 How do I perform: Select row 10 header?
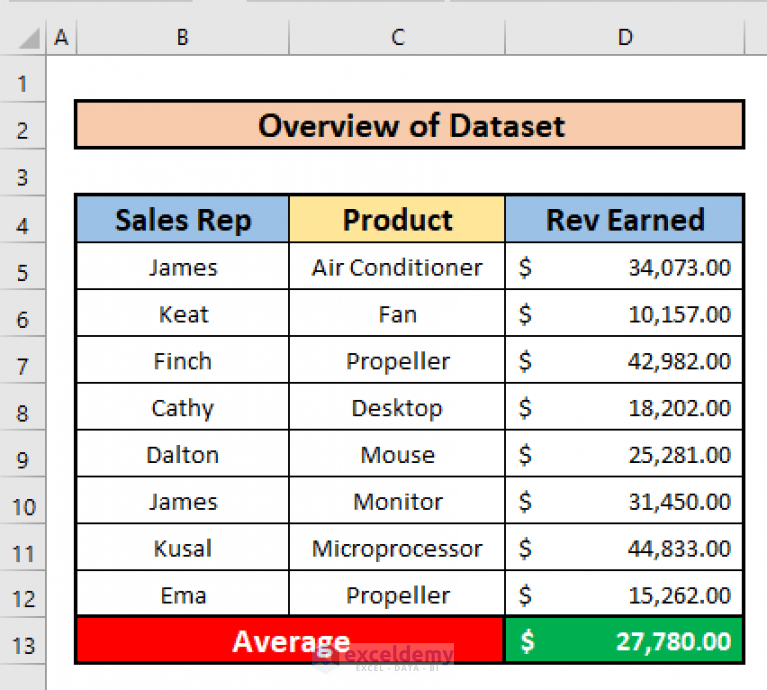point(23,501)
